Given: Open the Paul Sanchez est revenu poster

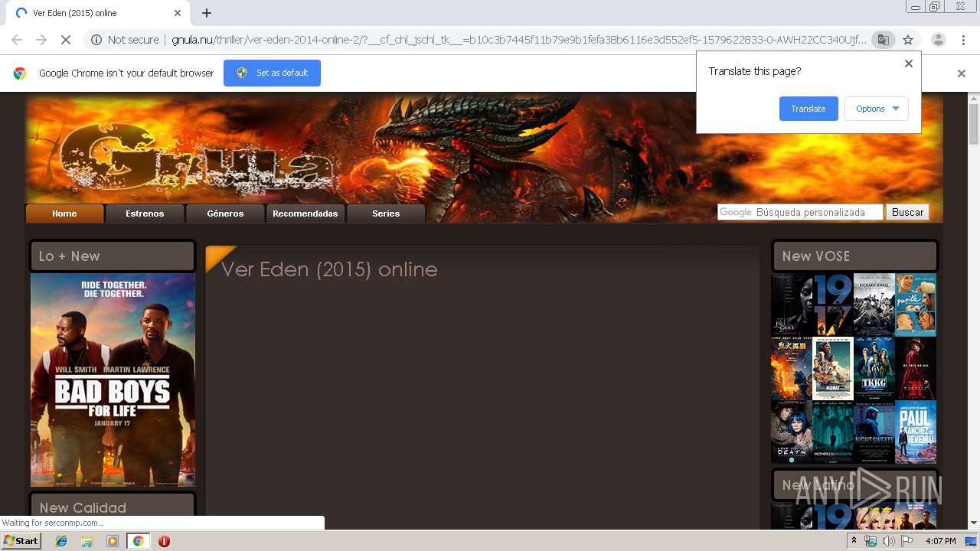Looking at the screenshot, I should point(916,432).
